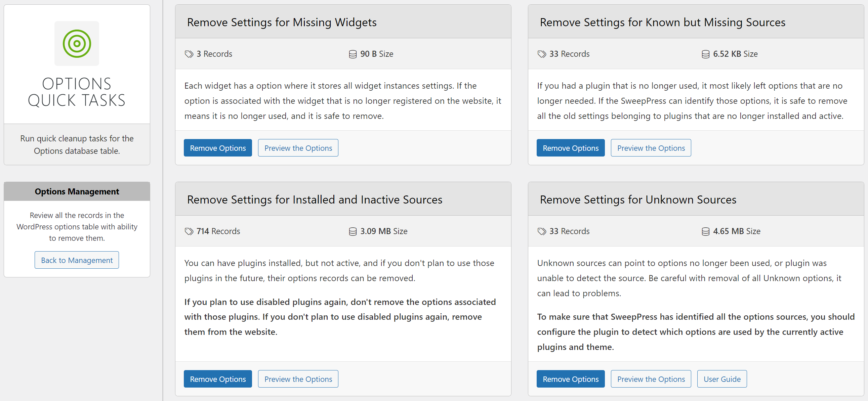Image resolution: width=868 pixels, height=401 pixels.
Task: Remove options for Installed and Inactive Sources
Action: (x=218, y=379)
